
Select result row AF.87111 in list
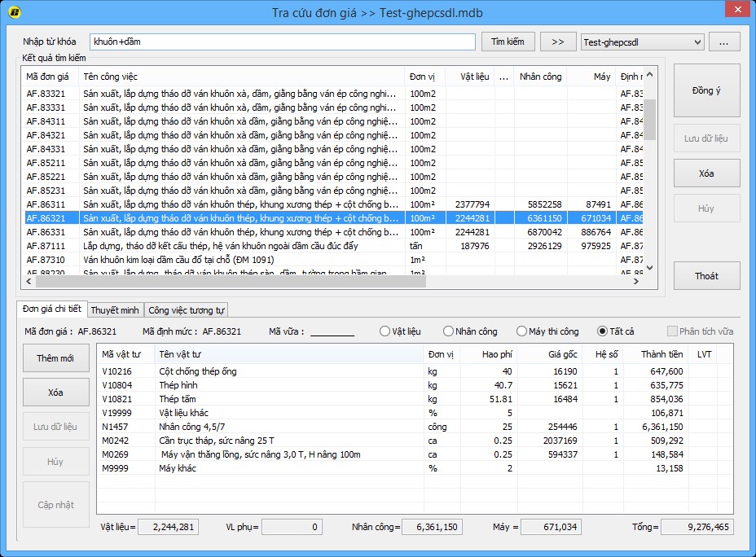pos(46,246)
